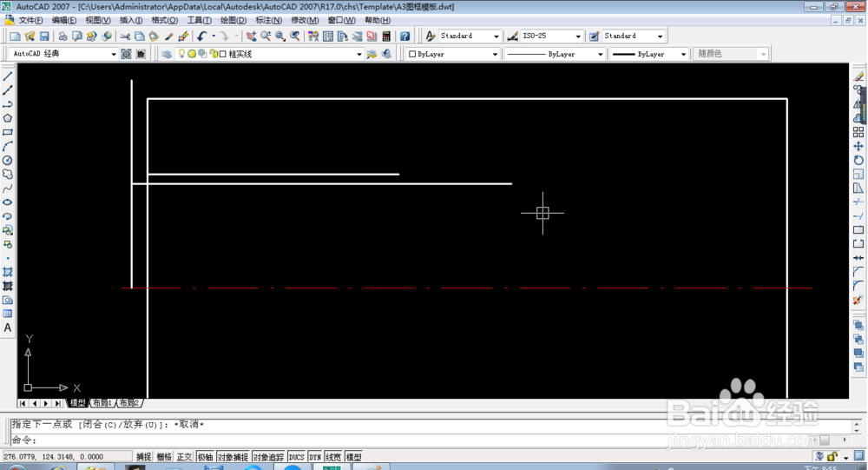The height and width of the screenshot is (470, 868).
Task: Click the Plot (print) icon
Action: (x=62, y=36)
